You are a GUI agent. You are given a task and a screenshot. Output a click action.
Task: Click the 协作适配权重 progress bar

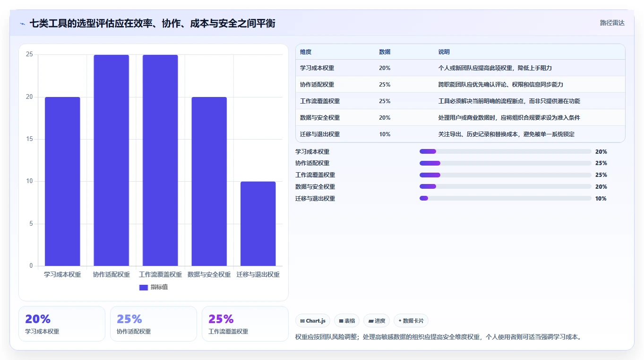506,163
